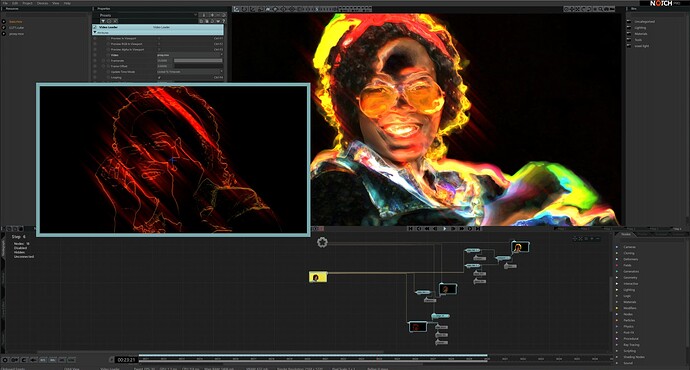Select the yellow Video Loader node thumbnail
690x370 pixels.
click(318, 277)
